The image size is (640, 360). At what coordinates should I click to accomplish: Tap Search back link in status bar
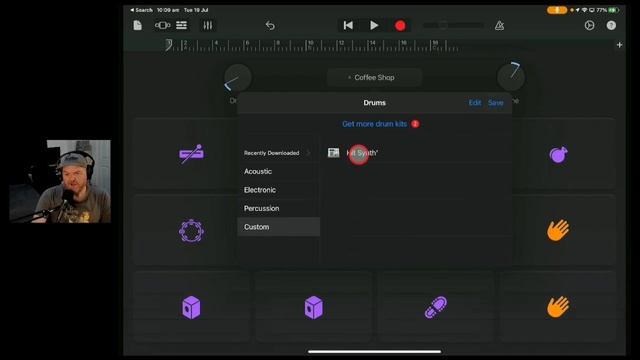[141, 10]
